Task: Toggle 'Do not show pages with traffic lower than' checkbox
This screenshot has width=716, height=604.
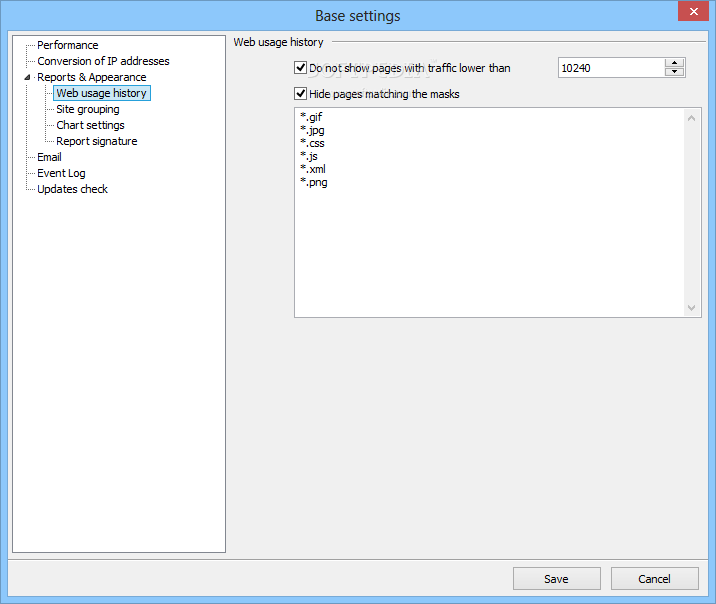Action: [x=300, y=68]
